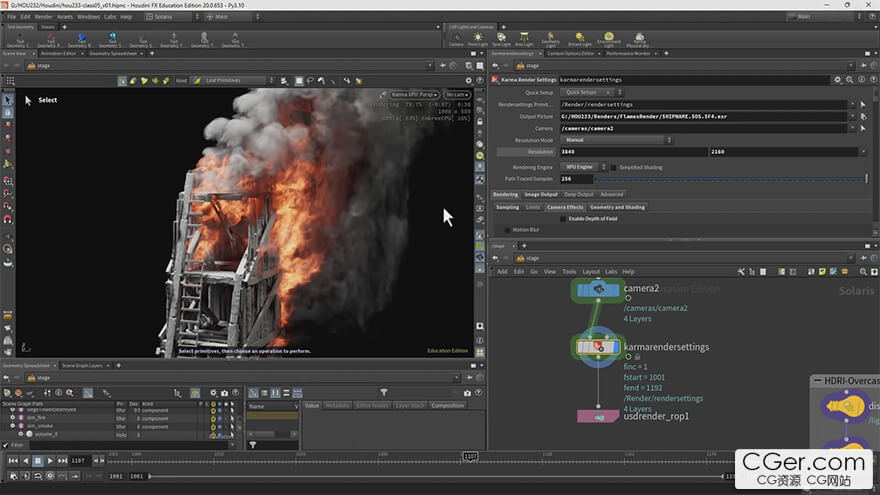This screenshot has height=495, width=880.
Task: Click the parameter pane info icon
Action: click(861, 80)
